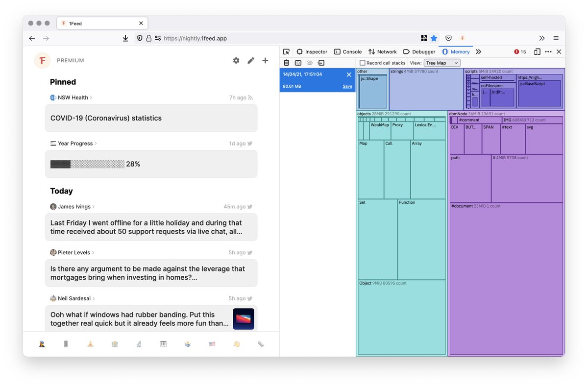Screen dimensions: 588x387
Task: Click the Array block in objects
Action: (x=428, y=169)
